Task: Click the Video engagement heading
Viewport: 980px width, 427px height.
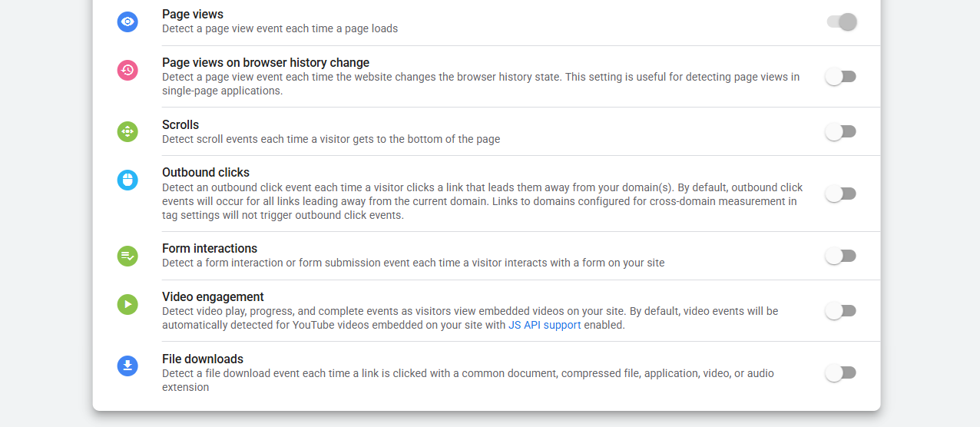Action: (213, 296)
